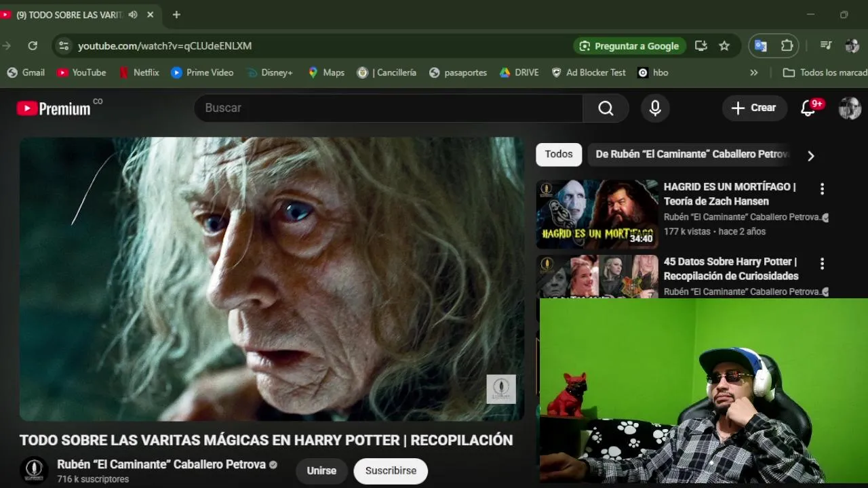This screenshot has width=868, height=488.
Task: Click channel watermark in video corner
Action: click(501, 389)
